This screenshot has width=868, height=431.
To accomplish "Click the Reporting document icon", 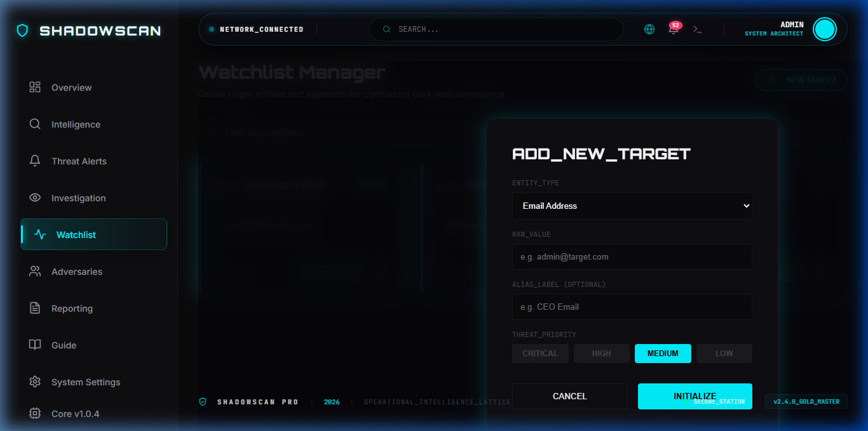I will [x=35, y=308].
